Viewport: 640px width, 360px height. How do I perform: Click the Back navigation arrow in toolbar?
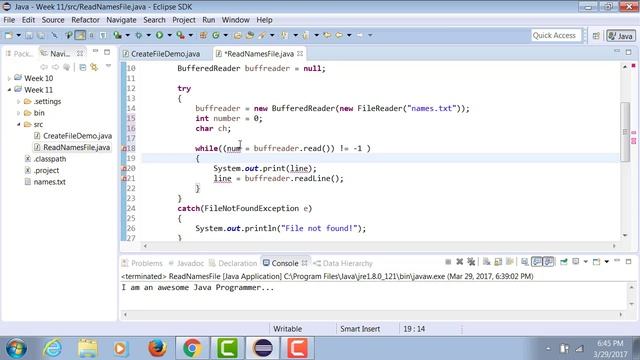[339, 36]
